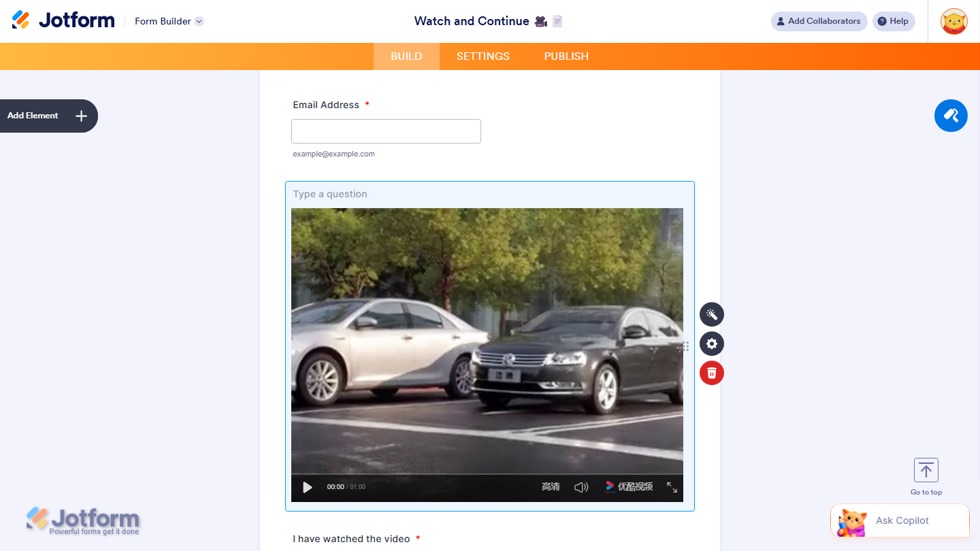Play the car video

(x=307, y=487)
